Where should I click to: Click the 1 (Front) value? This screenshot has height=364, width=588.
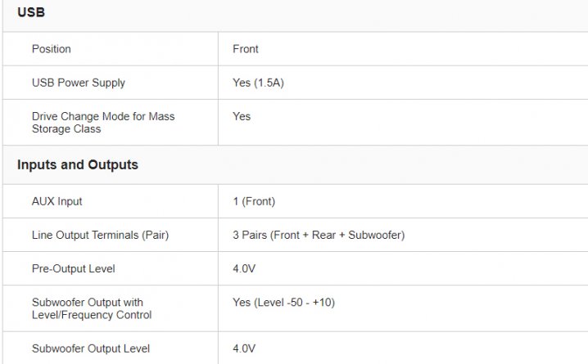[254, 201]
